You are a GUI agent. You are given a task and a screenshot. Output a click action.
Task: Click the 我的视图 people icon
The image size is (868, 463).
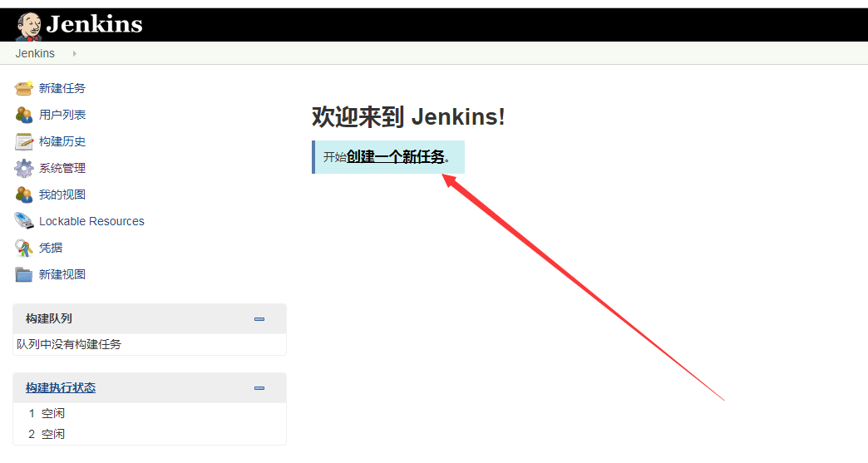[24, 195]
